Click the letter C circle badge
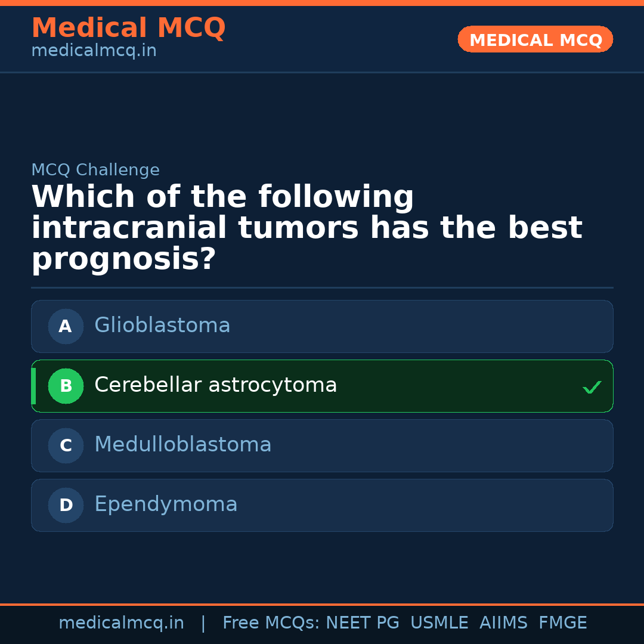The width and height of the screenshot is (644, 644). [x=66, y=445]
